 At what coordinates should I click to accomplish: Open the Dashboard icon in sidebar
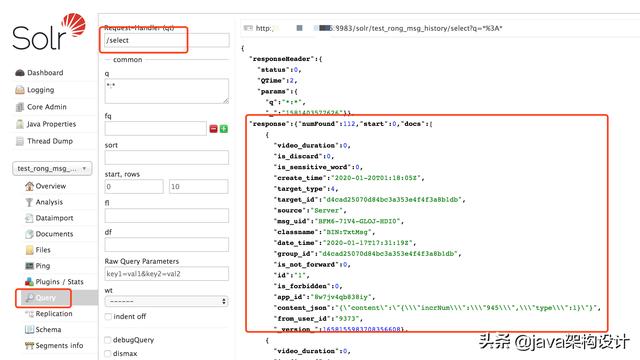click(20, 73)
